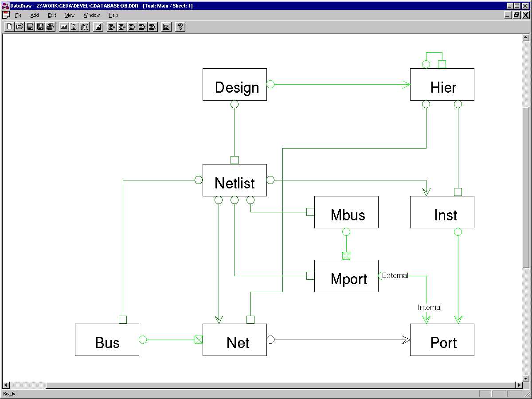Select the Obj add-object tool
The width and height of the screenshot is (532, 399).
[x=63, y=27]
